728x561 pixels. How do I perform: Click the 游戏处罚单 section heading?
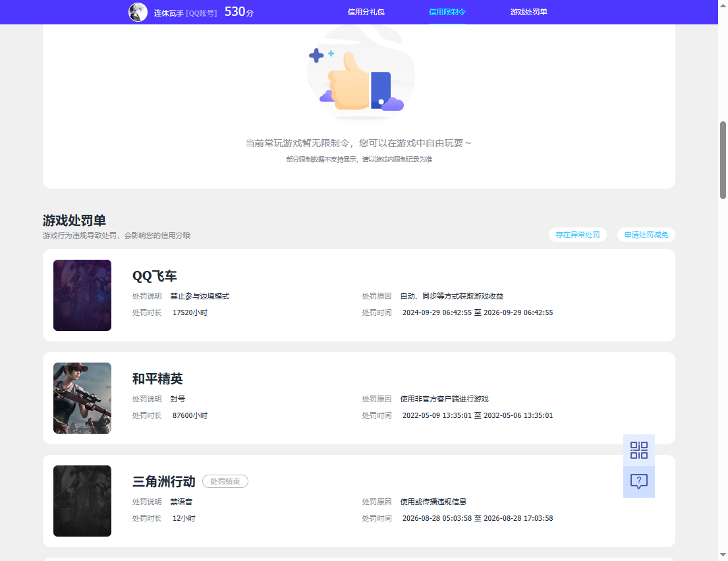74,220
